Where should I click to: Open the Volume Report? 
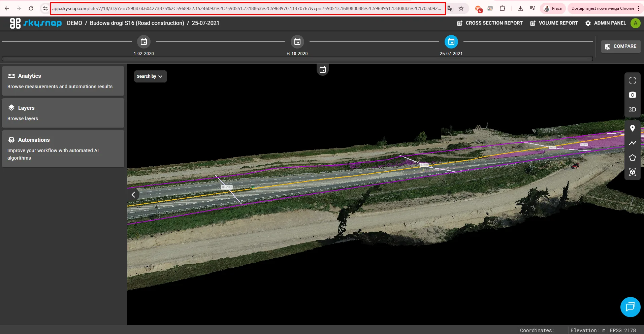tap(554, 23)
